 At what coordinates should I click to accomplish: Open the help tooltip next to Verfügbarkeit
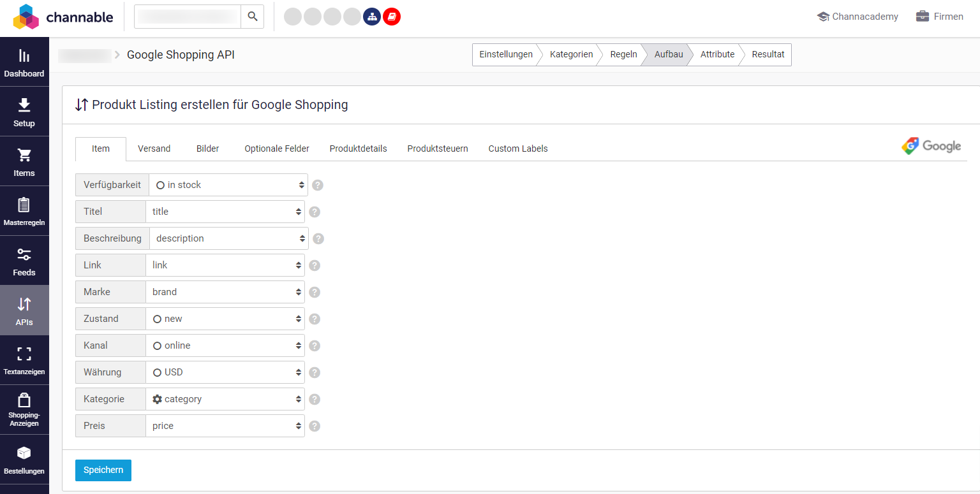[x=317, y=185]
